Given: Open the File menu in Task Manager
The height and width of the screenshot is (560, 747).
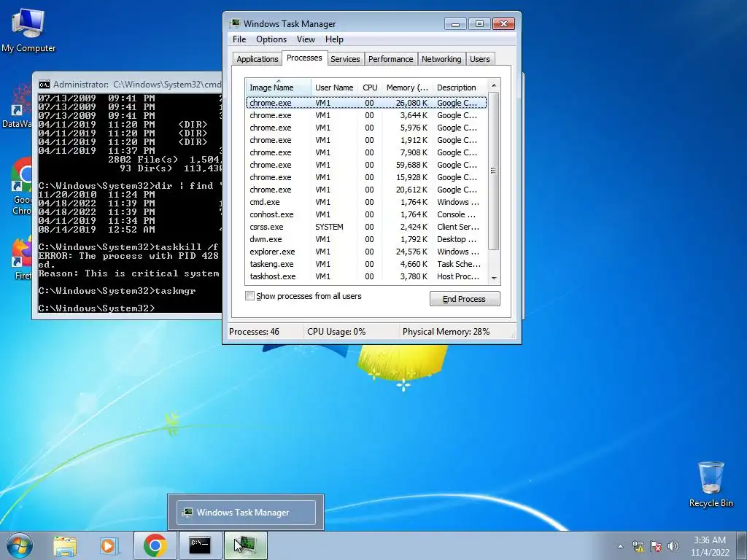Looking at the screenshot, I should click(x=239, y=39).
